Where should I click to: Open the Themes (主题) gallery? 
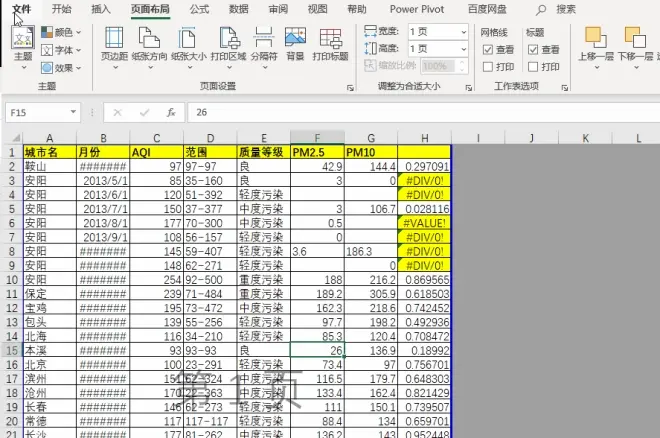[23, 46]
